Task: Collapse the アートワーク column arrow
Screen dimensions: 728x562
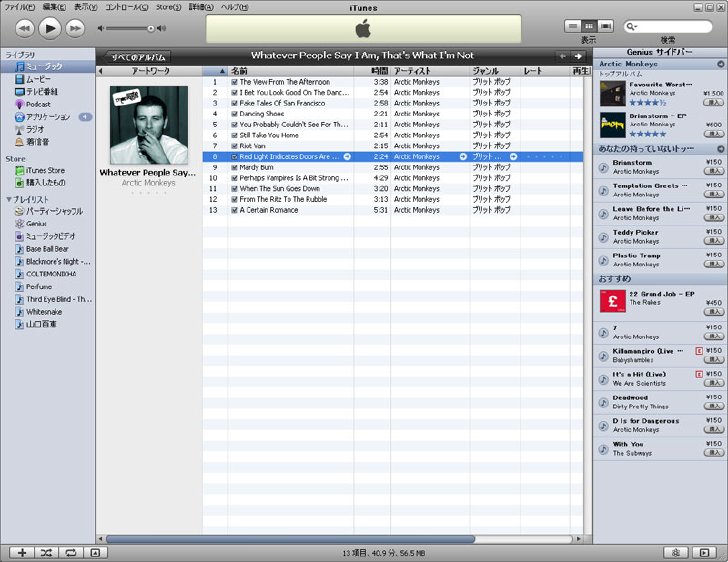Action: pos(101,71)
